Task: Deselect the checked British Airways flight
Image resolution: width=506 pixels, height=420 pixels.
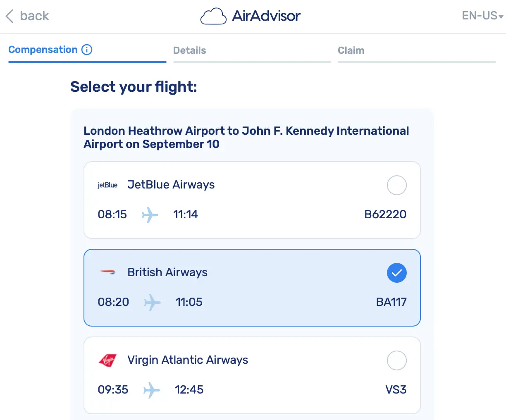Action: tap(396, 273)
